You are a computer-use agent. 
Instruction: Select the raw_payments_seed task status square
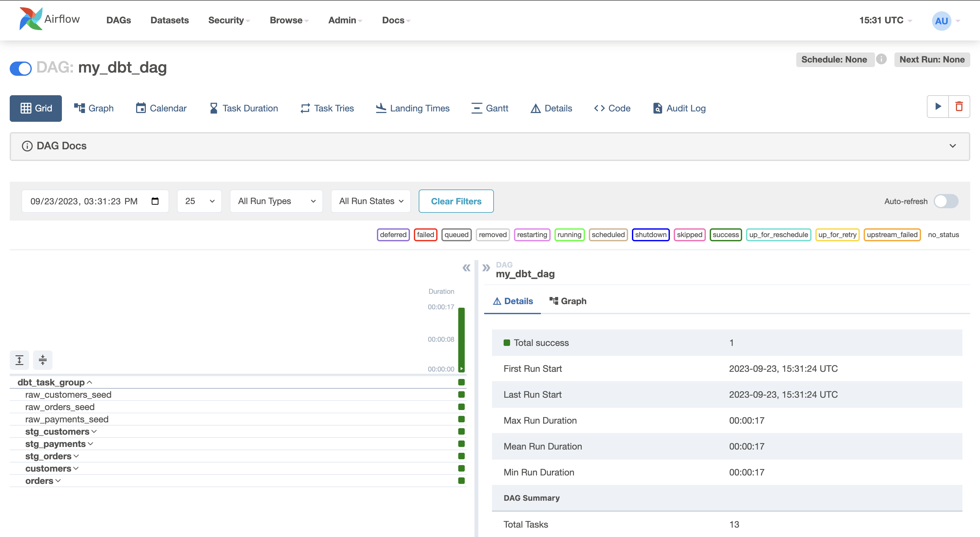click(461, 419)
